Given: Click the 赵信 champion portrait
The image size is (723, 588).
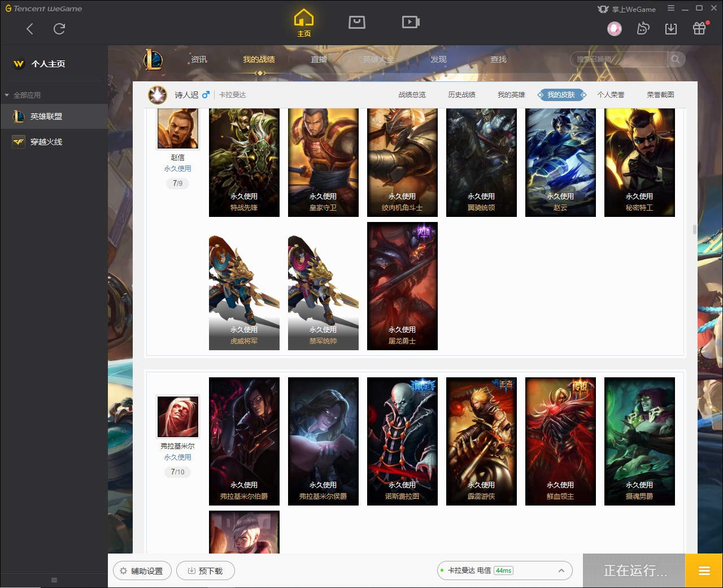Looking at the screenshot, I should click(178, 128).
